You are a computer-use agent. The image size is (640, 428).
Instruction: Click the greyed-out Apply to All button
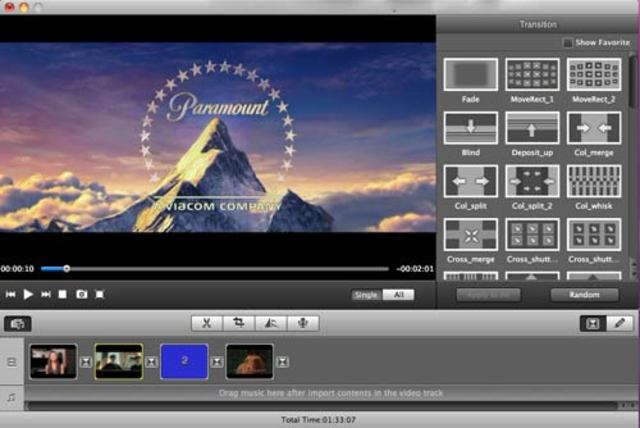pyautogui.click(x=488, y=295)
